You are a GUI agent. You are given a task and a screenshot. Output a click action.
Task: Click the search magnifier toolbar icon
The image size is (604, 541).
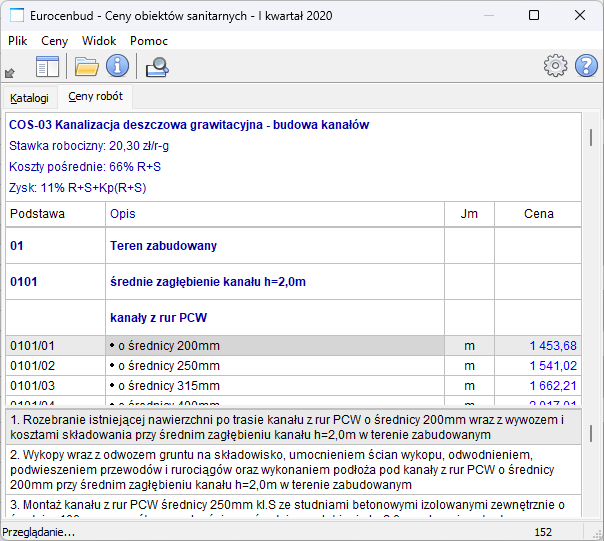click(x=157, y=67)
